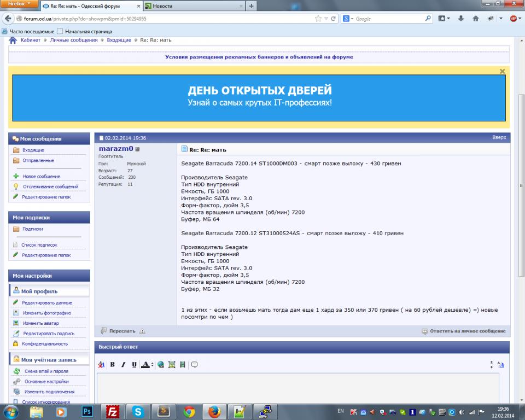Toggle the "Начальная страница" bookmark checkbox icon
This screenshot has height=420, width=525.
[60, 31]
